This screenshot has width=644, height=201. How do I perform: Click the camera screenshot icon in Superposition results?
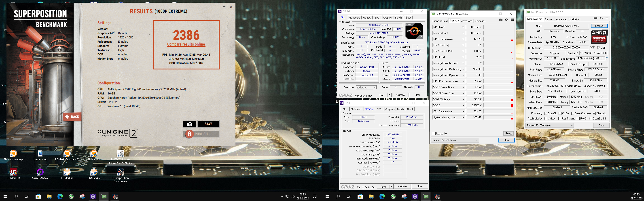189,124
